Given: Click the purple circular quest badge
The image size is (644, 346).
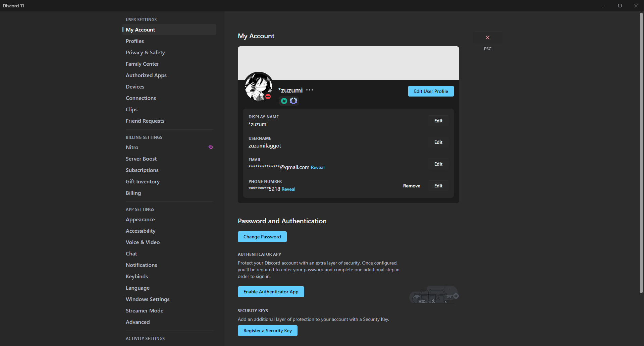Looking at the screenshot, I should [x=293, y=101].
